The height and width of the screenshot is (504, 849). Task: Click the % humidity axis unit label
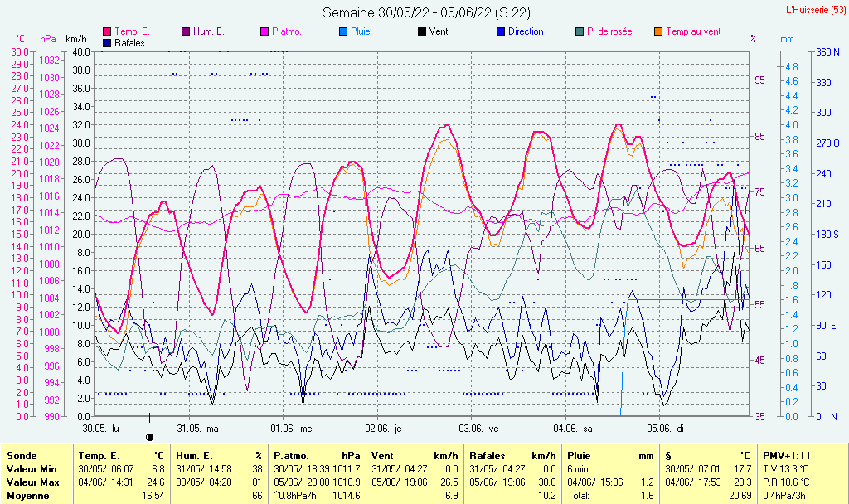pyautogui.click(x=753, y=39)
